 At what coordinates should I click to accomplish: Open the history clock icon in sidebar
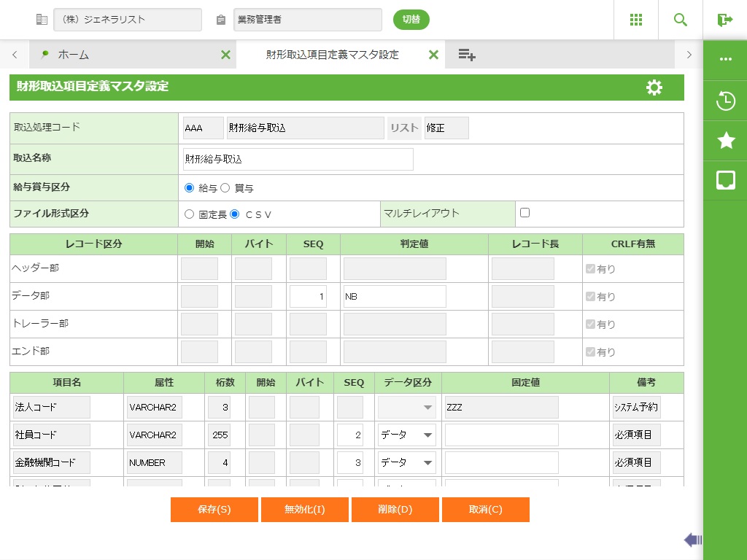click(725, 101)
